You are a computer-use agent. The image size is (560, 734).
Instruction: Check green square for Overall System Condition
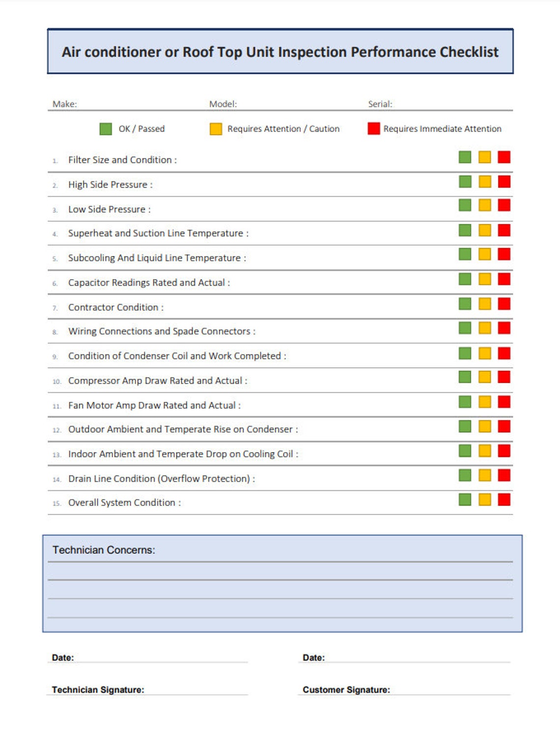point(464,500)
